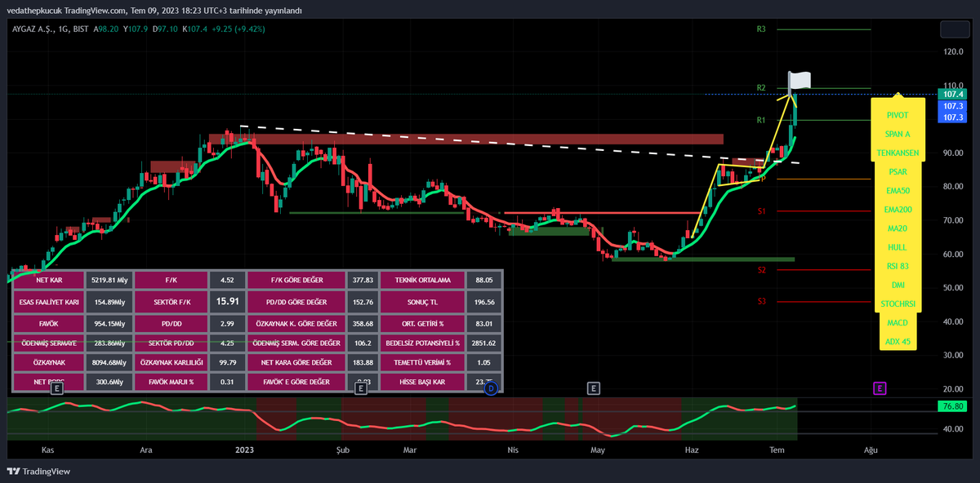The height and width of the screenshot is (483, 980).
Task: Click the rounded button at top right corner
Action: [x=954, y=29]
